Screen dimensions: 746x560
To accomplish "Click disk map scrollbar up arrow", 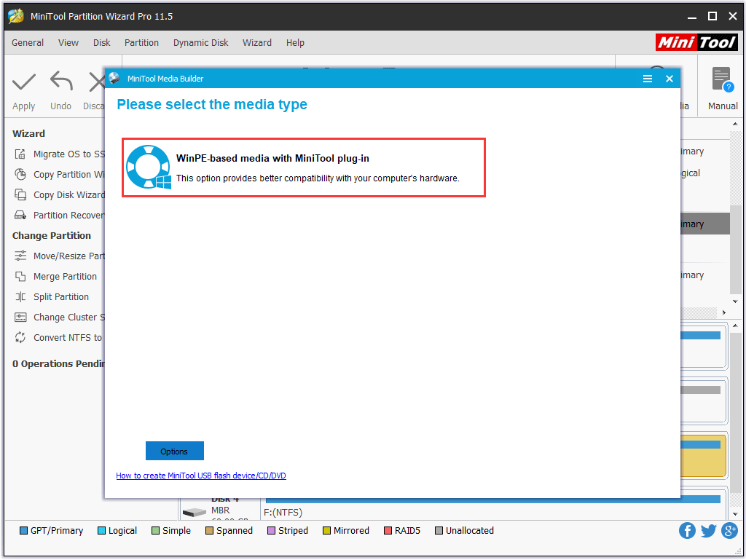I will pyautogui.click(x=735, y=326).
